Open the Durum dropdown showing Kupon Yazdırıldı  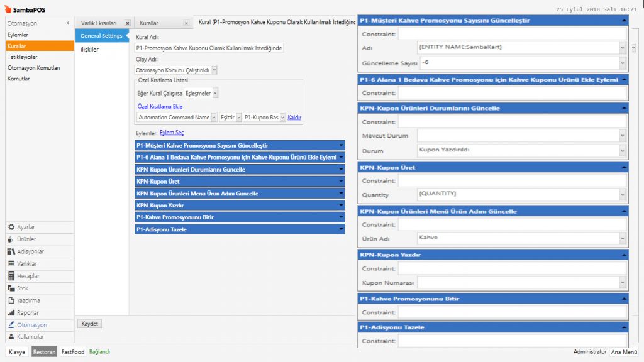(x=622, y=151)
